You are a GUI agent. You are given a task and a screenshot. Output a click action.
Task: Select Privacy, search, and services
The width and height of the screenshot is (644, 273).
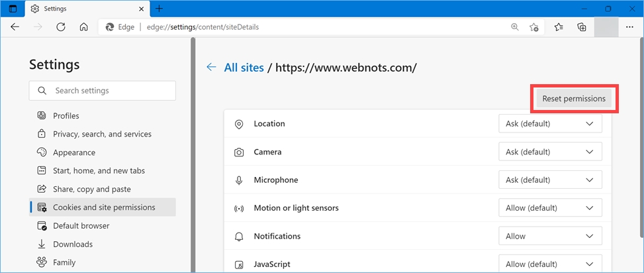coord(102,134)
